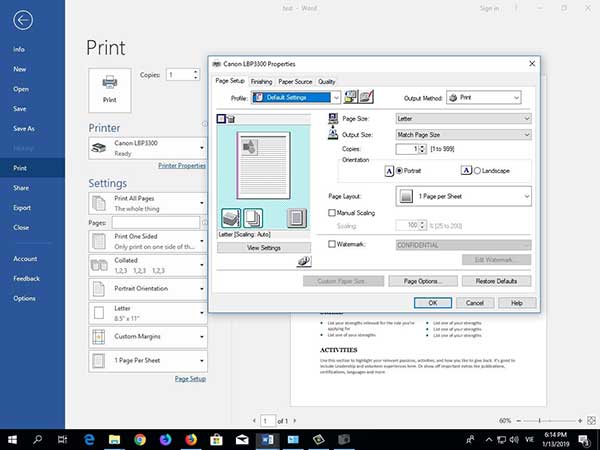Viewport: 600px width, 450px height.
Task: Open Microsoft Store from taskbar
Action: [217, 440]
